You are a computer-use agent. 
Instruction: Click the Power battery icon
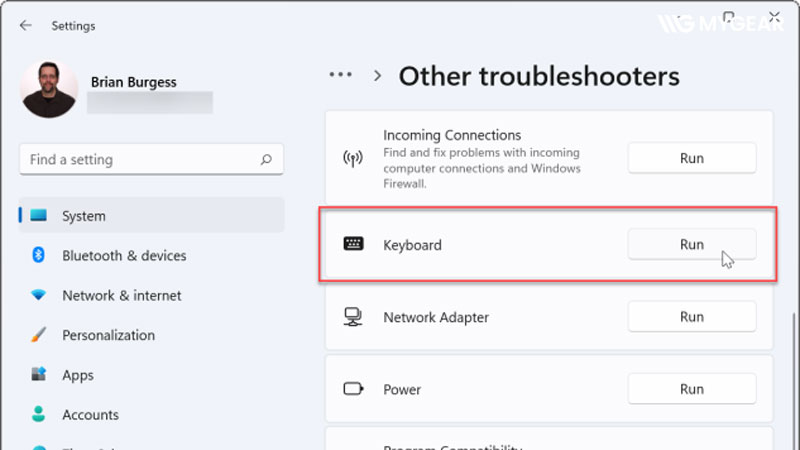(x=353, y=389)
